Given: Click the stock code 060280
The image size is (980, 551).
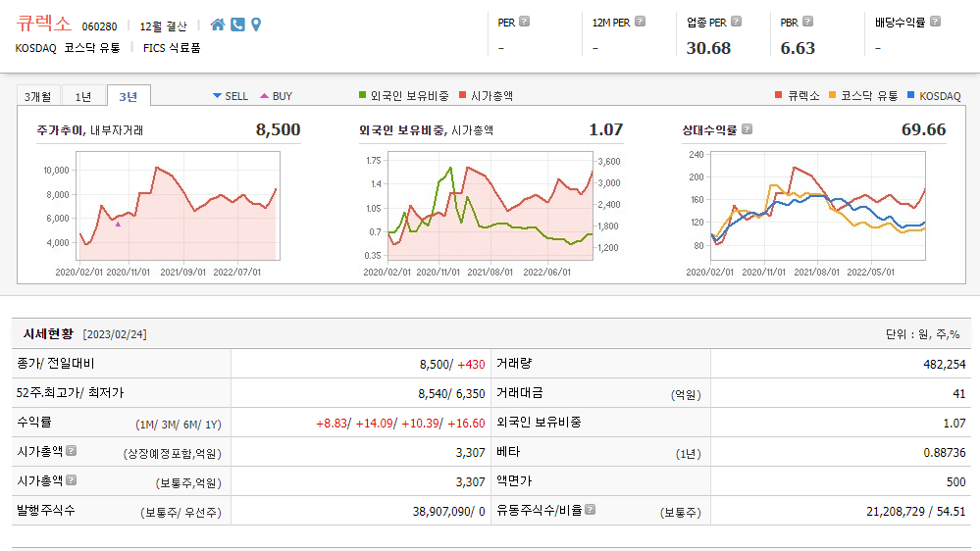Looking at the screenshot, I should [x=99, y=26].
